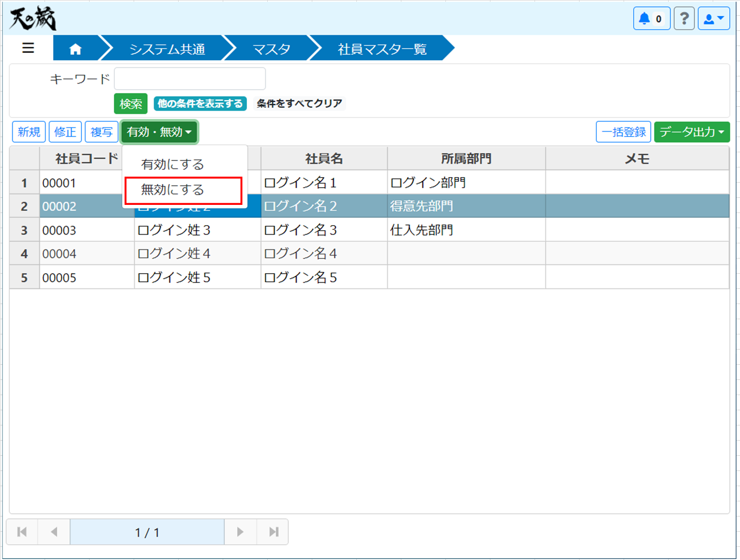Select 有効にする menu item

(173, 164)
